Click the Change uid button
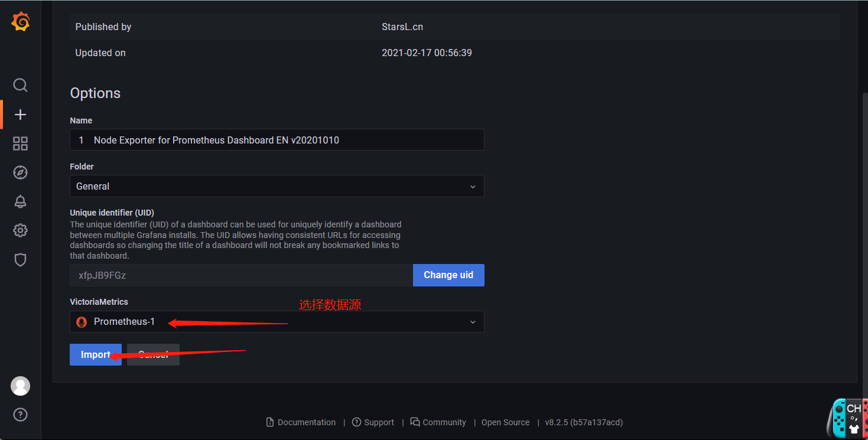Viewport: 868px width, 440px height. coord(448,275)
